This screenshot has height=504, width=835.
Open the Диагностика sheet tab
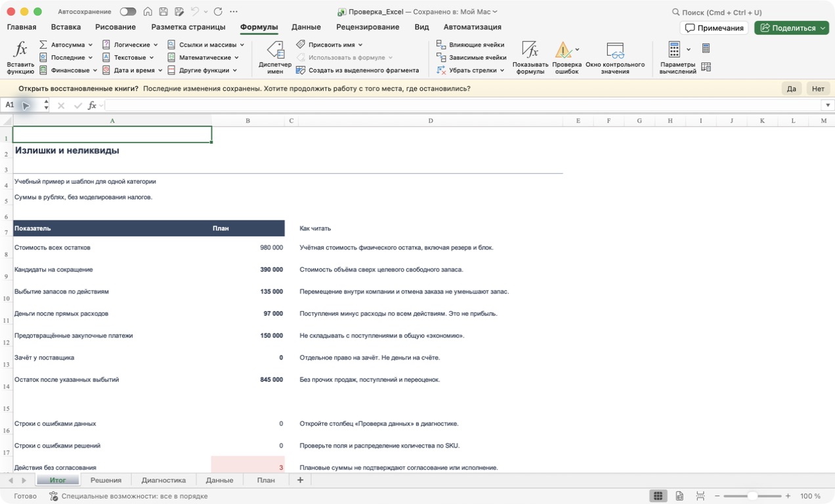[x=163, y=480]
